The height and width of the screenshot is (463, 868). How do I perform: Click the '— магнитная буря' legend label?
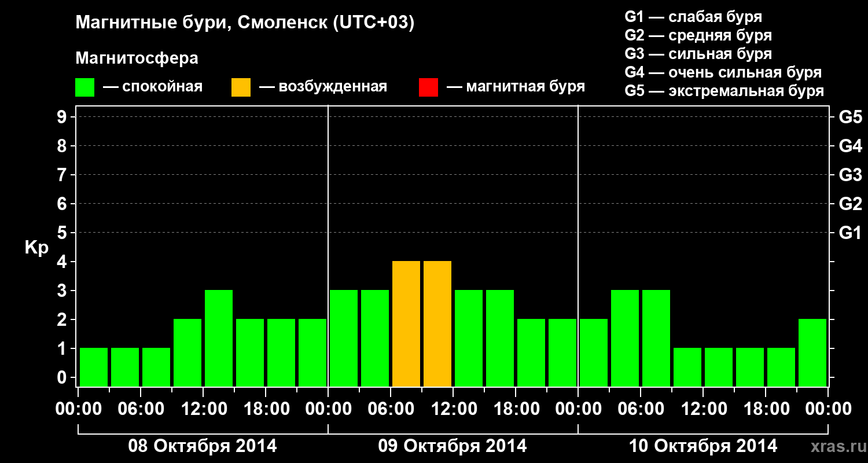pos(516,87)
